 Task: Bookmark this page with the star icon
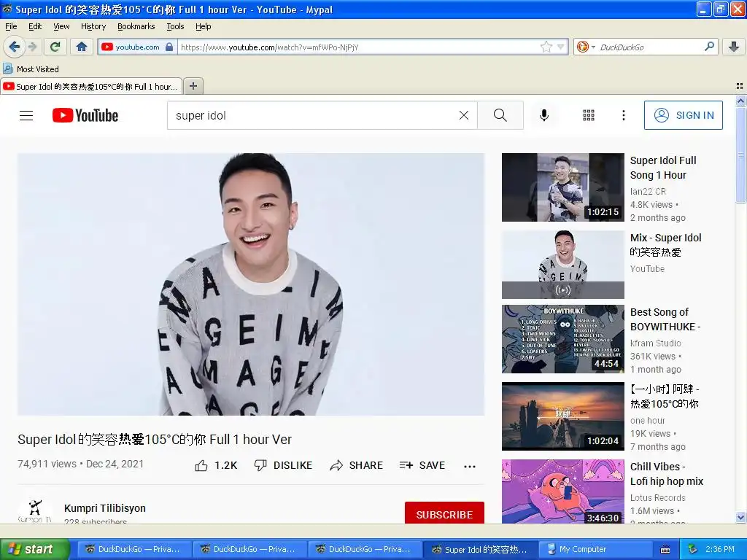(546, 47)
